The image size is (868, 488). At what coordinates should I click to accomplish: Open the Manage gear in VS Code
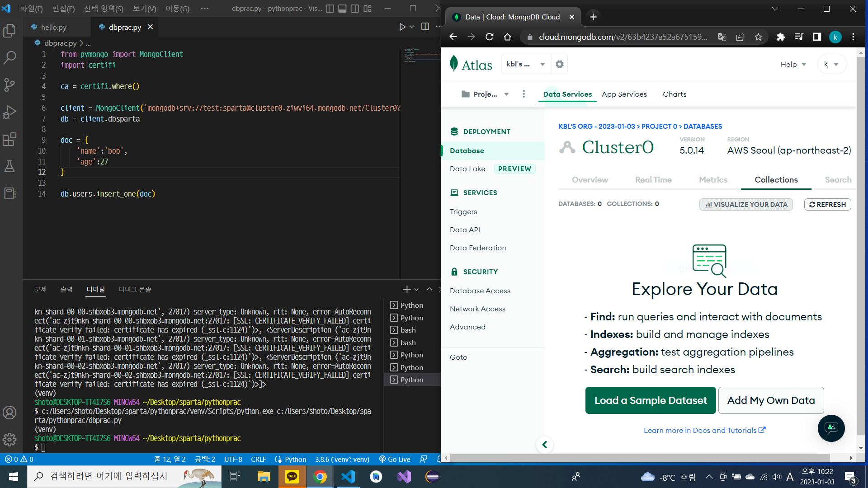click(9, 439)
